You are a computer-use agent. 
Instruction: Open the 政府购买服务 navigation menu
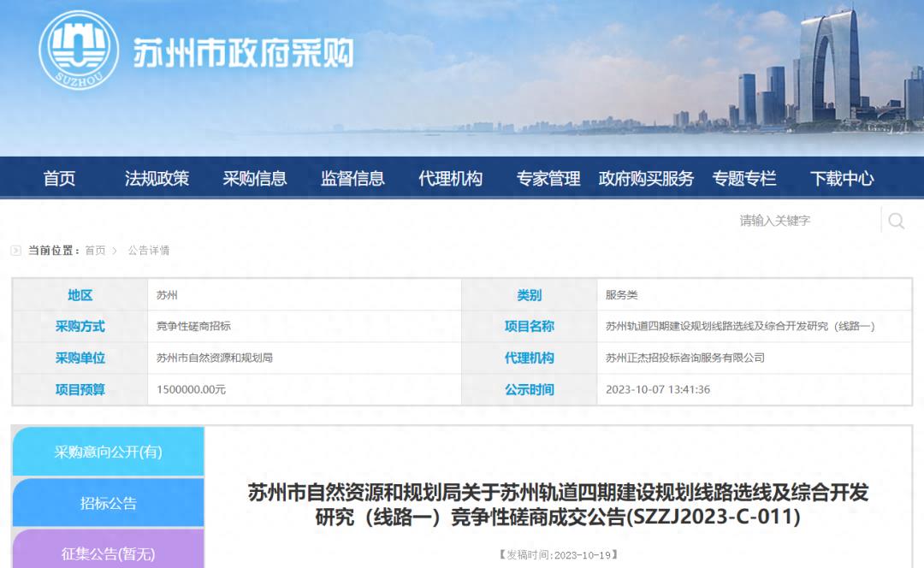point(646,178)
